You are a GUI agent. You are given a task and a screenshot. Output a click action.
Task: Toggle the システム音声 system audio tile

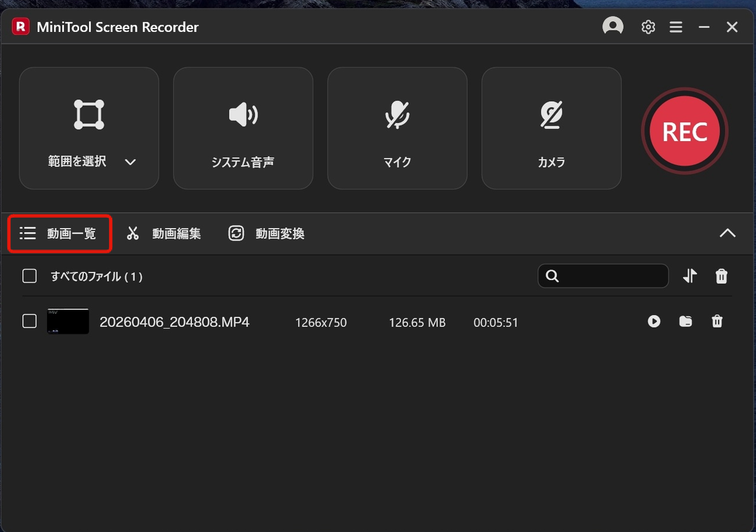pyautogui.click(x=243, y=128)
